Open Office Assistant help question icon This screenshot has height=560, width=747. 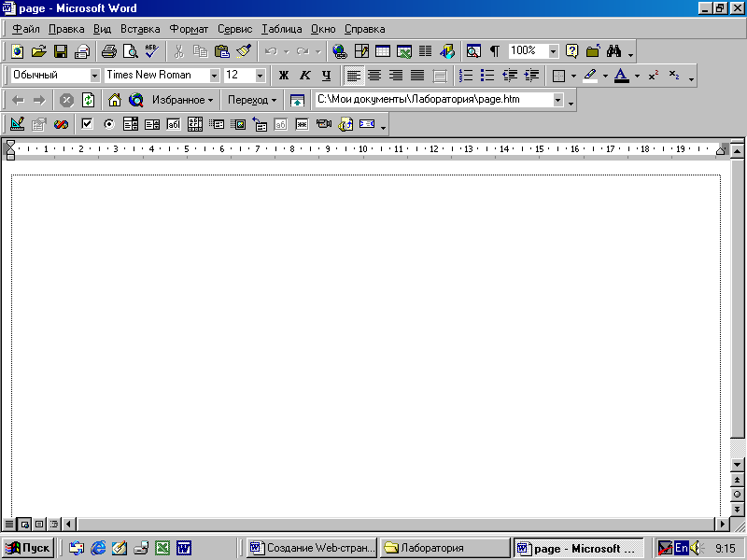tap(571, 51)
